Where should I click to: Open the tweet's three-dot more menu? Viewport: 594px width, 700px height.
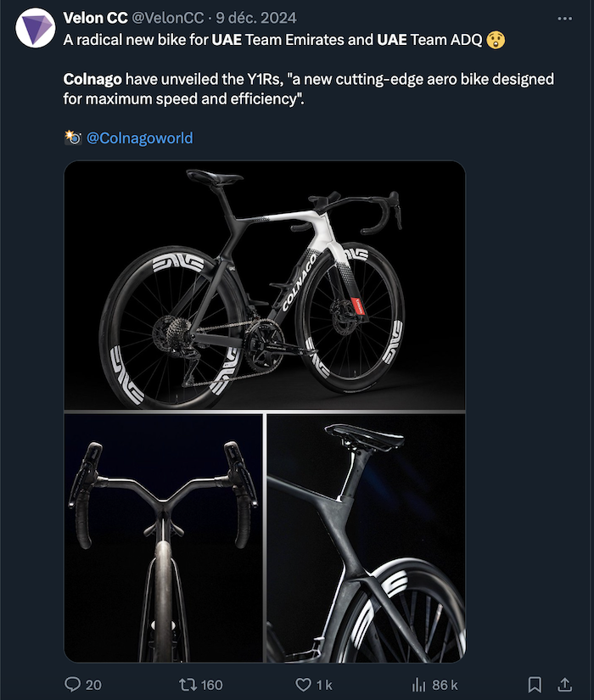pyautogui.click(x=563, y=18)
